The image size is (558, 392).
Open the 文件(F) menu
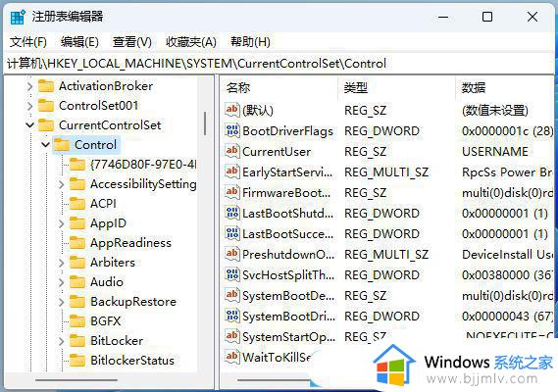(28, 42)
